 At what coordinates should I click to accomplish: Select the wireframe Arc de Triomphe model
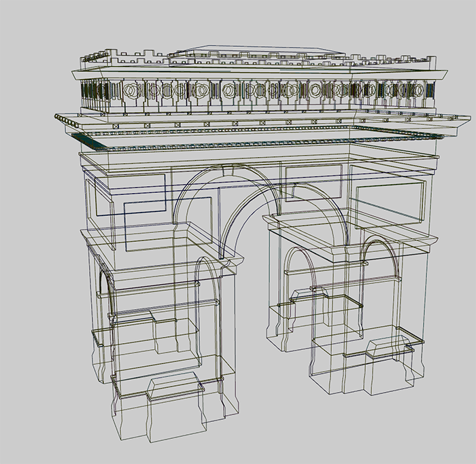(262, 243)
